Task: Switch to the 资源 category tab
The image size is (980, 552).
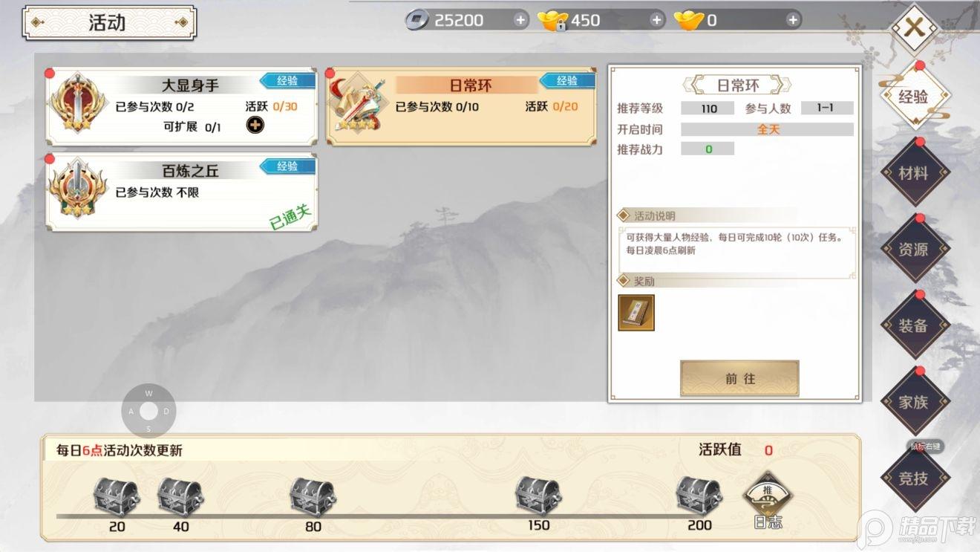Action: pos(914,250)
